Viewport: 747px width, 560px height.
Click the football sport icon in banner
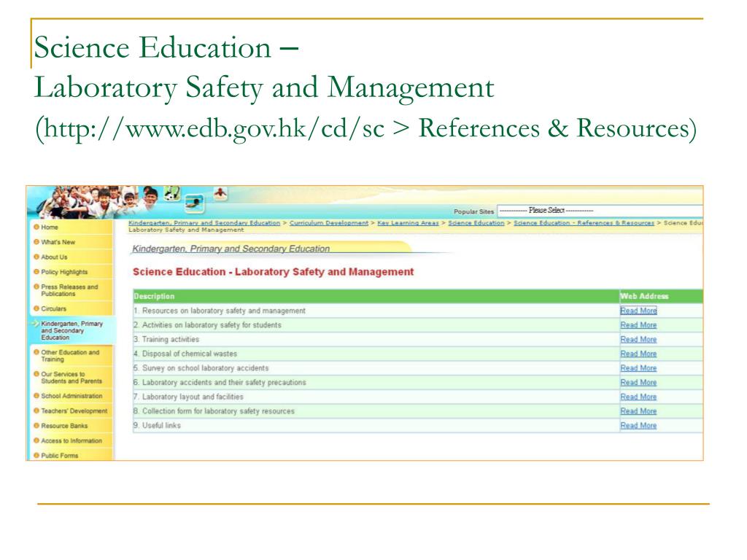click(172, 193)
